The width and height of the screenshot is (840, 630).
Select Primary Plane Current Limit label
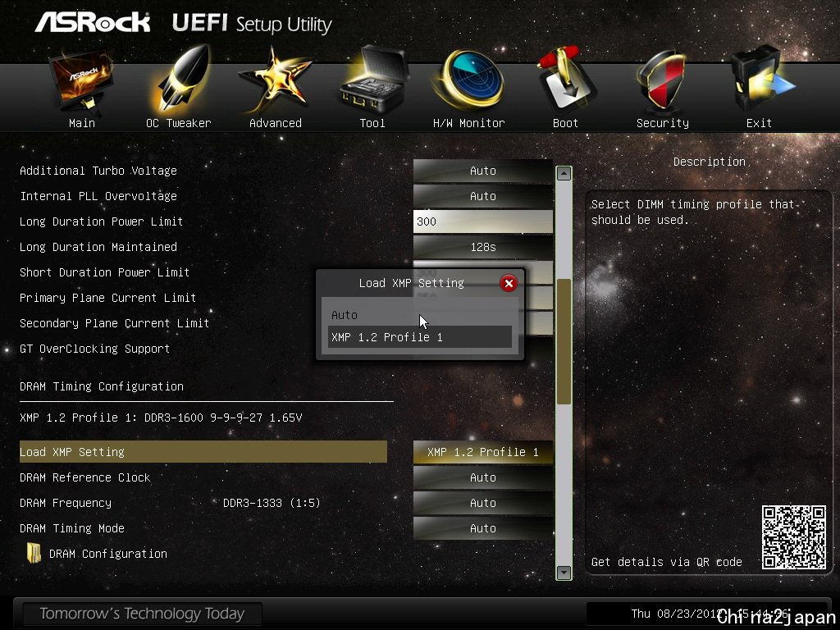point(107,298)
